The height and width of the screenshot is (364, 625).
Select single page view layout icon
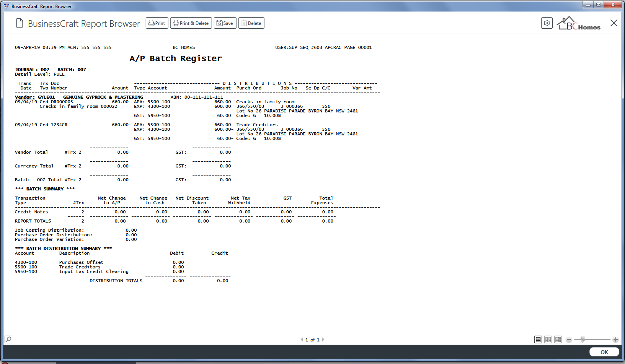point(538,340)
